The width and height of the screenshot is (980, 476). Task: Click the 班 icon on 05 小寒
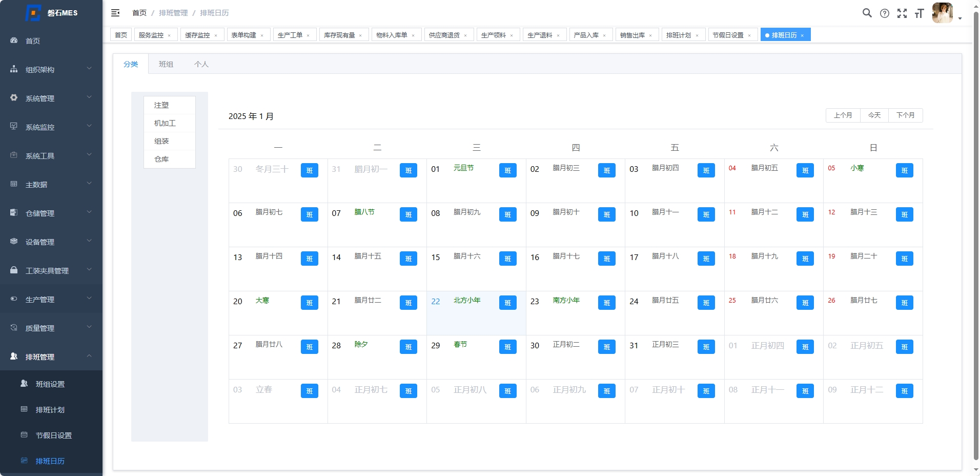(904, 170)
